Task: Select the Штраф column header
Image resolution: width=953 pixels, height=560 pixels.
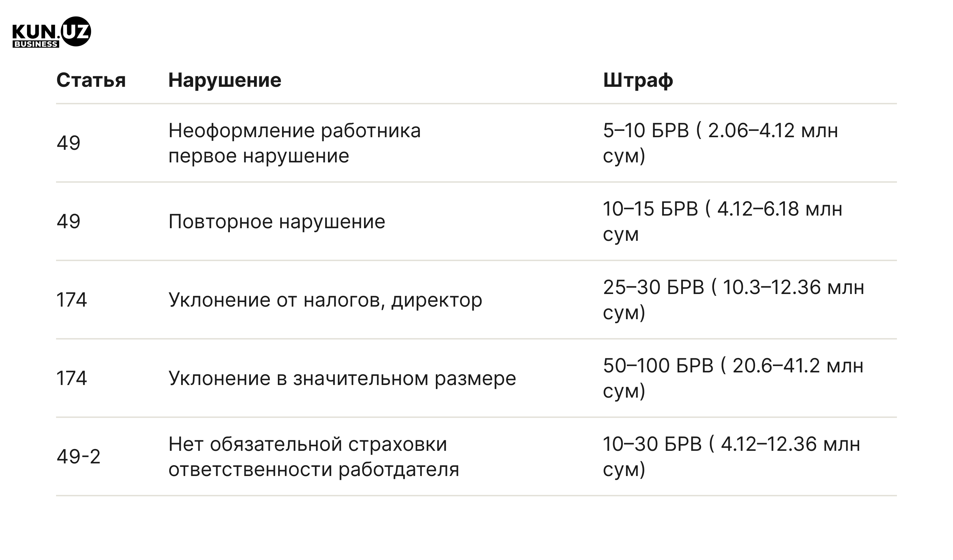Action: pos(638,80)
